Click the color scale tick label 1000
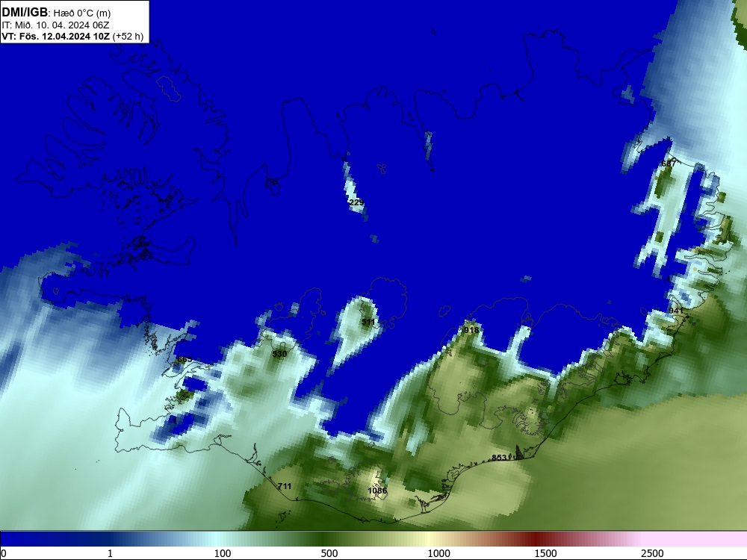The image size is (747, 560). coord(438,553)
